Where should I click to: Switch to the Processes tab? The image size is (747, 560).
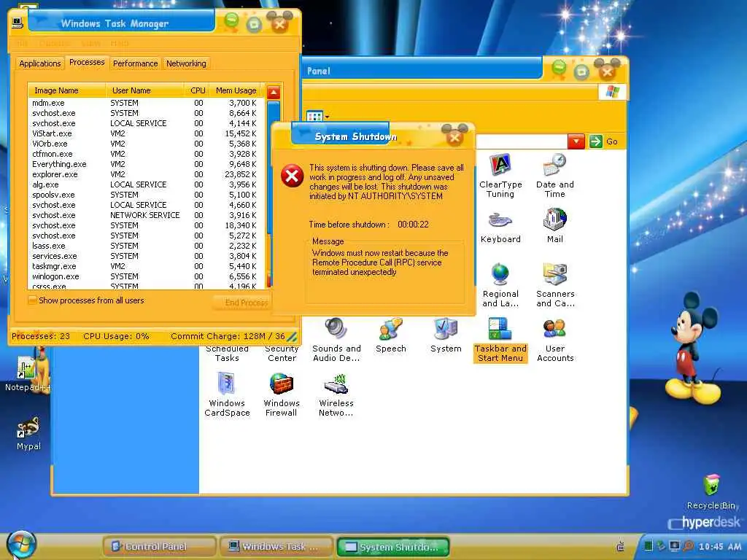pyautogui.click(x=87, y=63)
